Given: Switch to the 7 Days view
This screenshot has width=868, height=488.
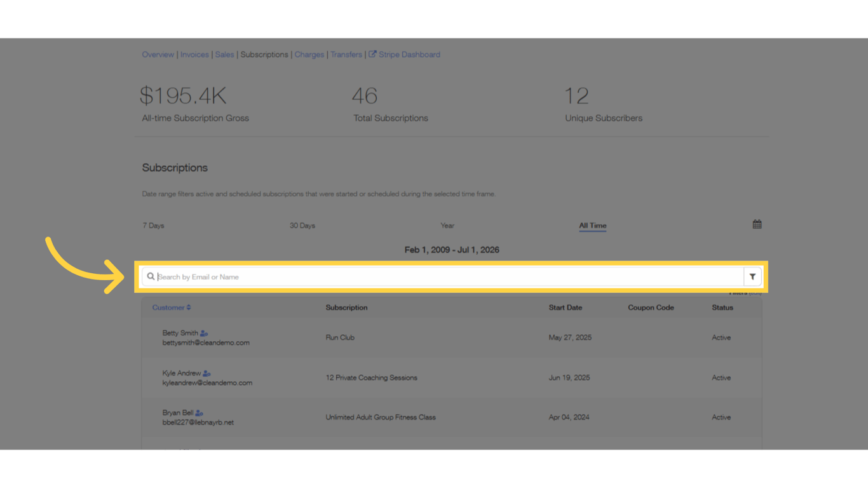Looking at the screenshot, I should 153,225.
